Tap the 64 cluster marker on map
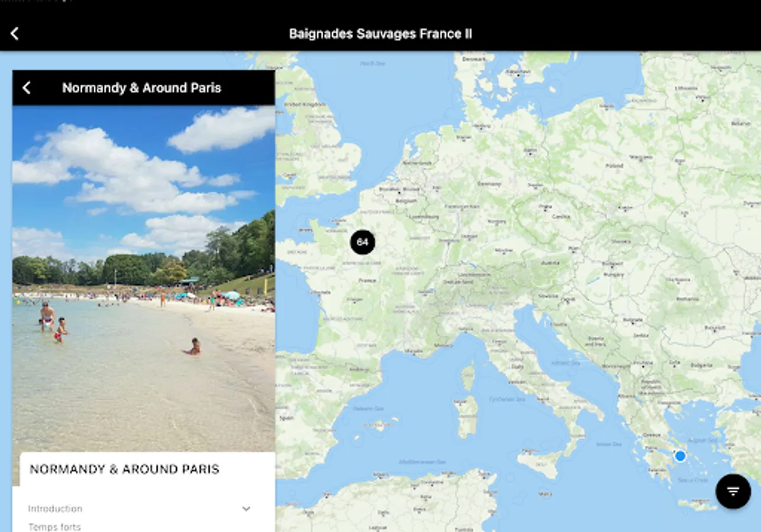This screenshot has height=532, width=761. click(x=362, y=242)
